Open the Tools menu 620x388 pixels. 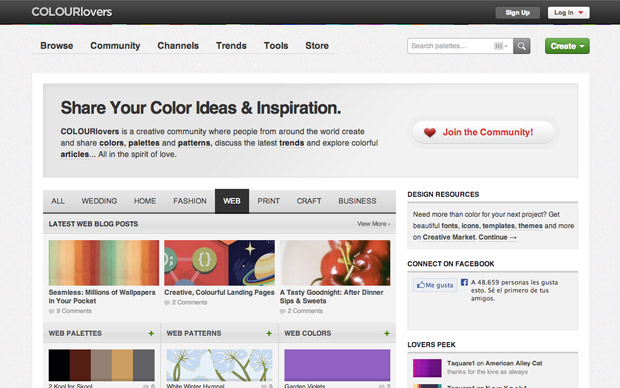[276, 45]
